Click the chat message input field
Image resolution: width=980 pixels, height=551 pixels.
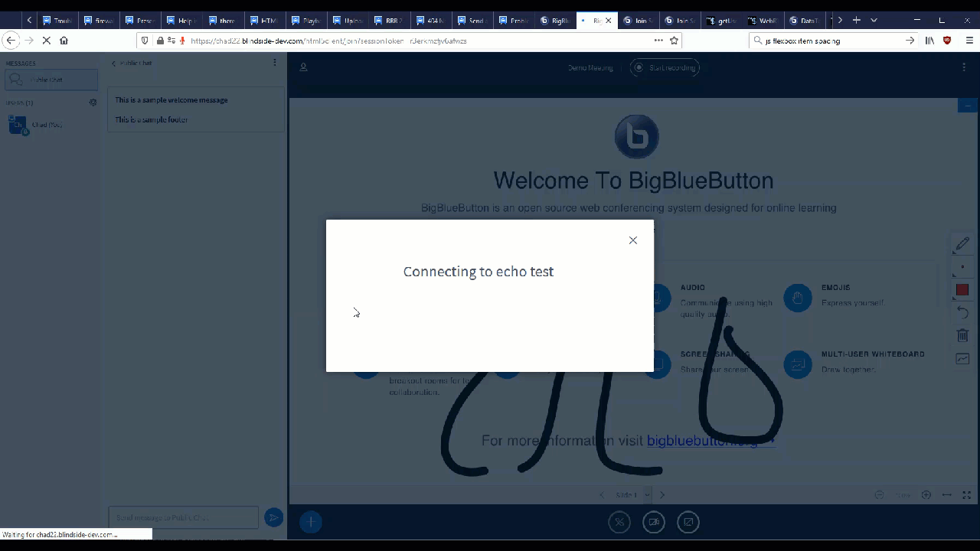pos(184,518)
